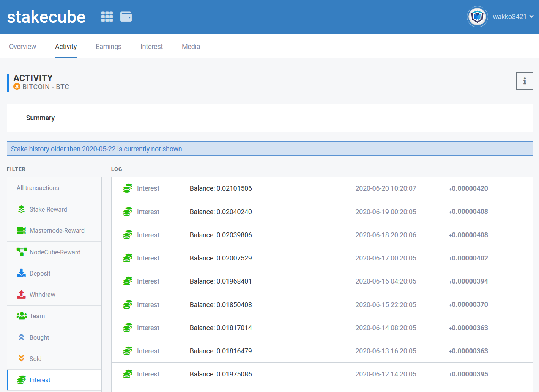This screenshot has height=392, width=539.
Task: Click the +0.00000394 amount
Action: point(468,281)
